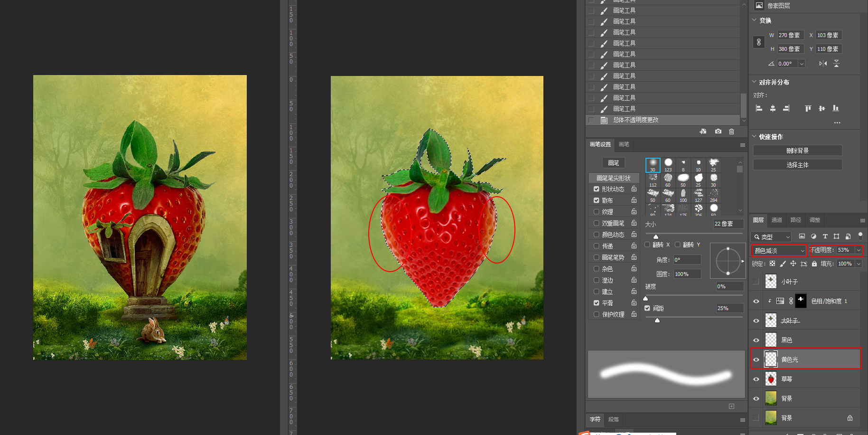The height and width of the screenshot is (435, 868).
Task: Click the brush size slider handle
Action: tap(656, 236)
